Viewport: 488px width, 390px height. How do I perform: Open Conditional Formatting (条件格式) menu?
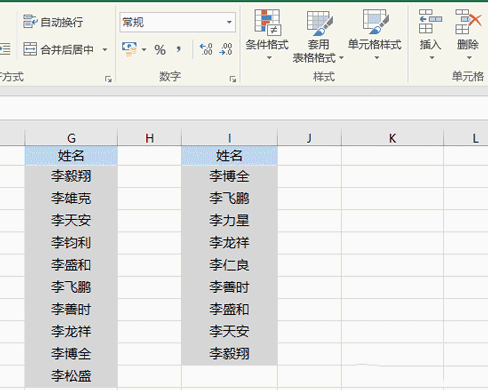tap(267, 35)
